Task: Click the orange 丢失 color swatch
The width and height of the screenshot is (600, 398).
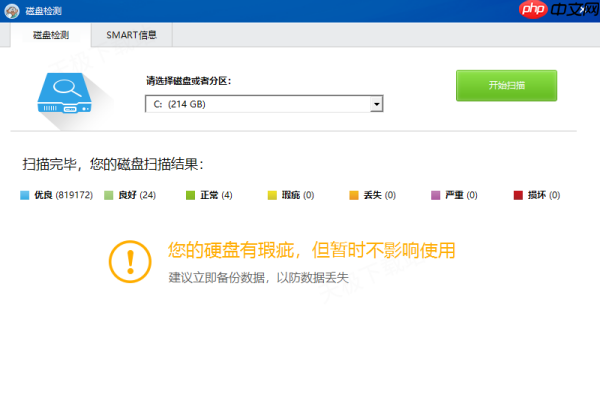Action: point(354,195)
